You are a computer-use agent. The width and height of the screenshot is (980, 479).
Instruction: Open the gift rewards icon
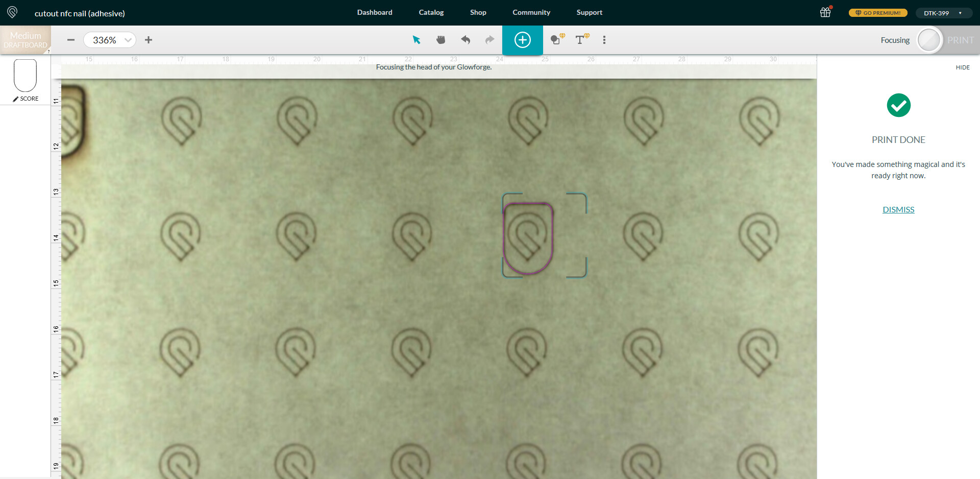[x=826, y=12]
